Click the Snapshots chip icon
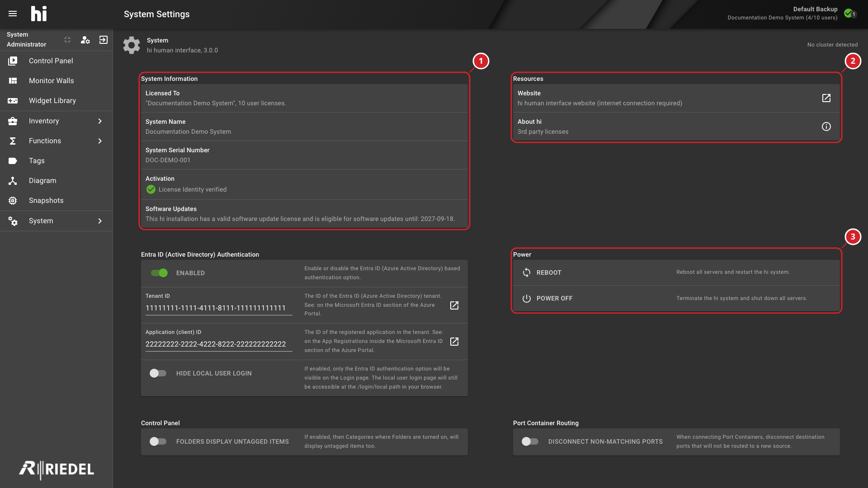868x488 pixels. click(x=13, y=201)
